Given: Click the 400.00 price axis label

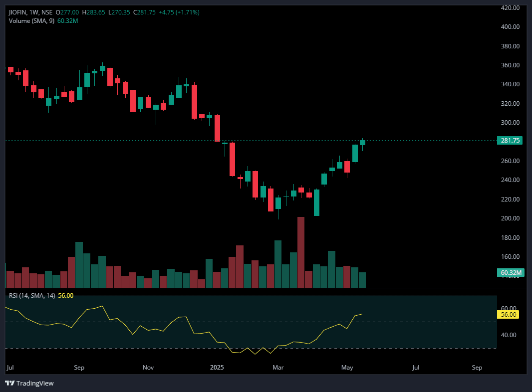Looking at the screenshot, I should (510, 27).
